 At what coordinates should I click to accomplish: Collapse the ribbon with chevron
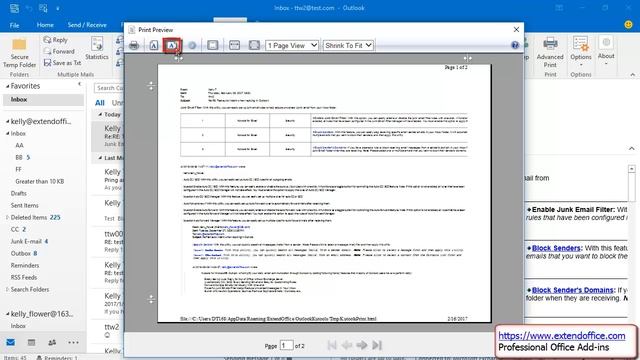pyautogui.click(x=632, y=75)
